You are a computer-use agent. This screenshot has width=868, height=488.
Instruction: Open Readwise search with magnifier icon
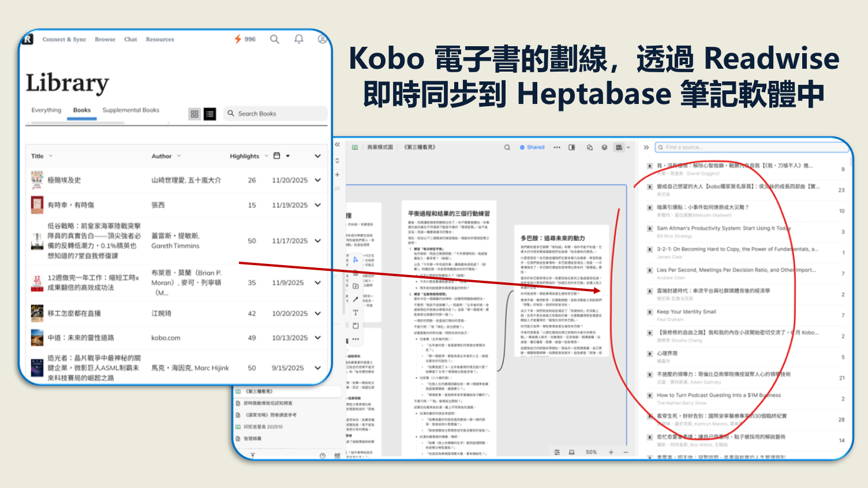click(x=275, y=39)
